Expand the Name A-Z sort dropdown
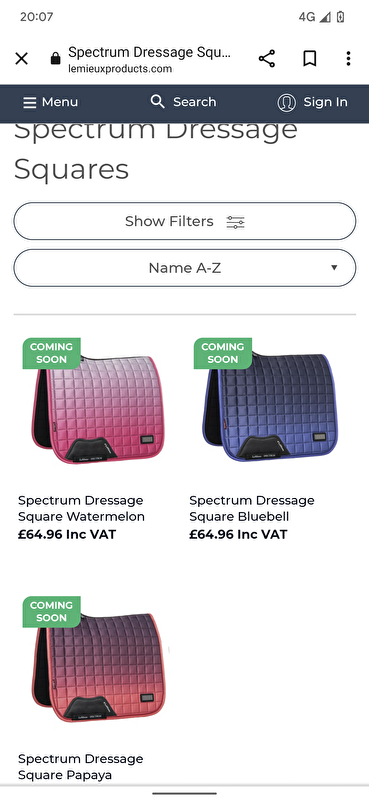369x800 pixels. click(184, 268)
